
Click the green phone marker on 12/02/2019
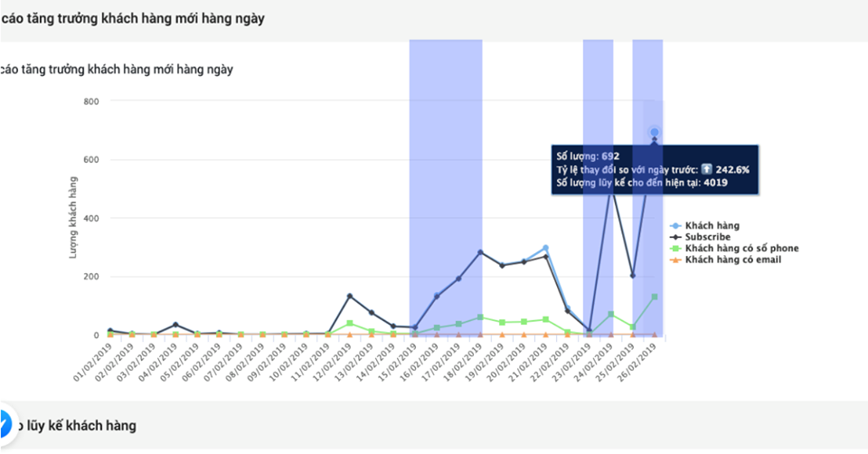350,323
